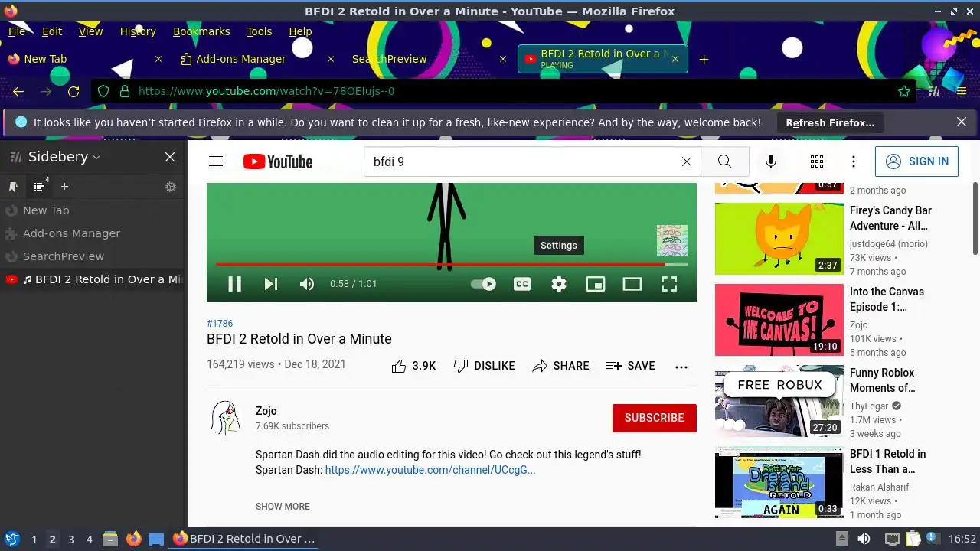Click hashtag #1786

coord(220,324)
